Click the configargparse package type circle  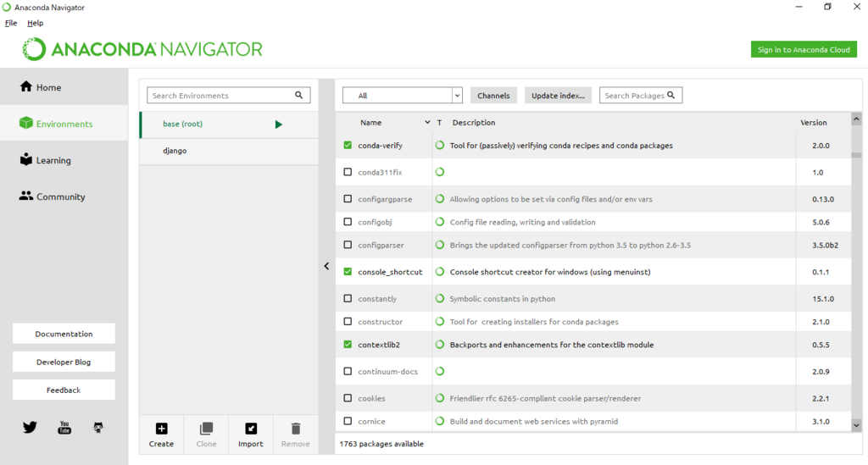440,199
